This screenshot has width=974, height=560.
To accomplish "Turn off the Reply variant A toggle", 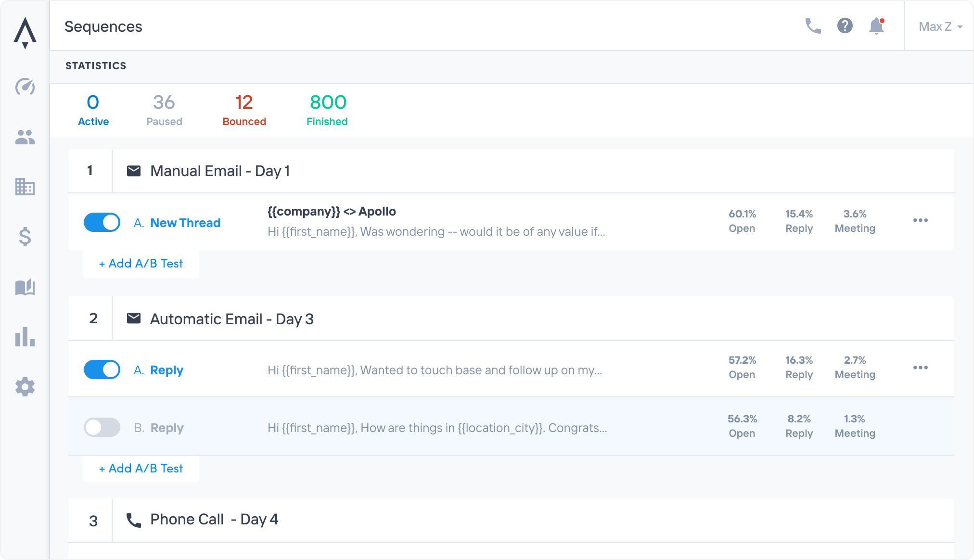I will pyautogui.click(x=102, y=369).
